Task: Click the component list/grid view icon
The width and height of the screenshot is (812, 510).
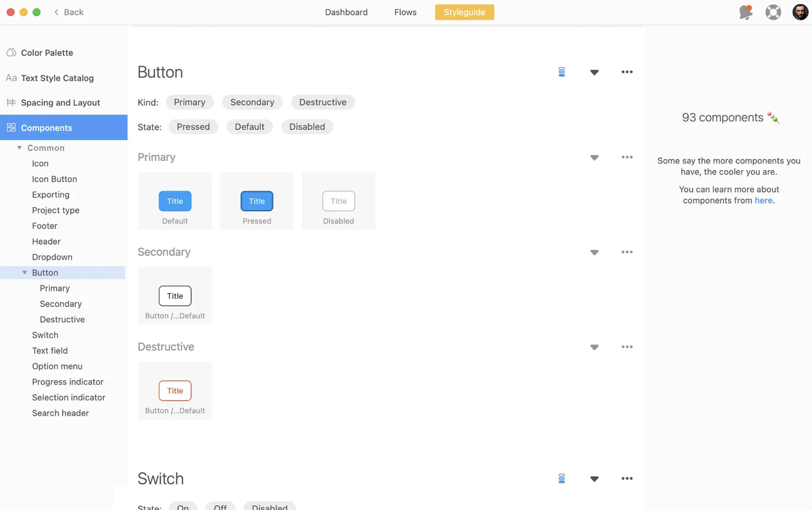Action: click(x=561, y=72)
